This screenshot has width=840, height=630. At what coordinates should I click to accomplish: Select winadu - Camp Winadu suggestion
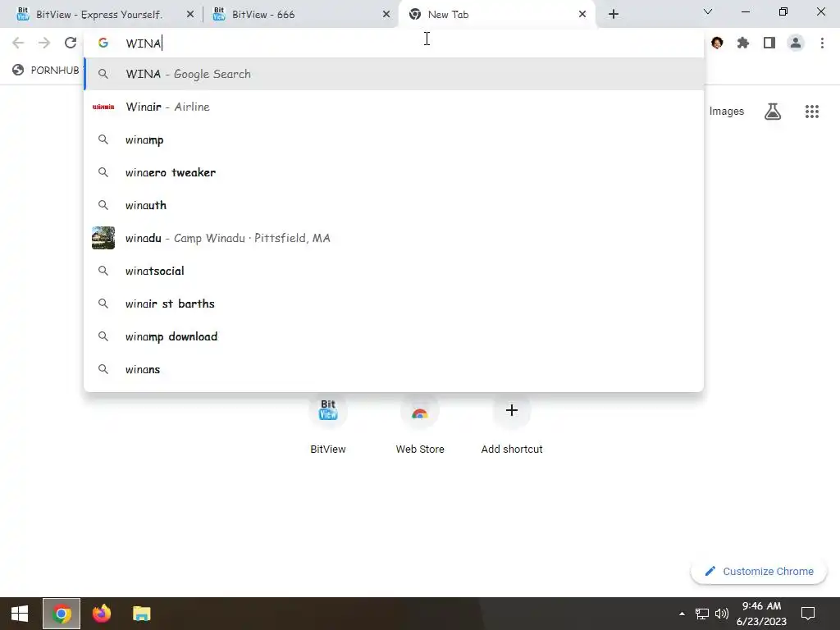pyautogui.click(x=394, y=238)
